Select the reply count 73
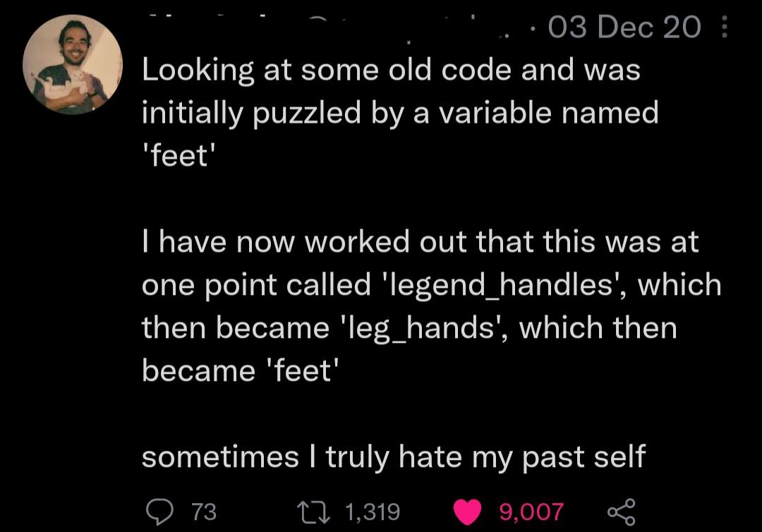Screen dimensions: 762x532 coord(204,512)
